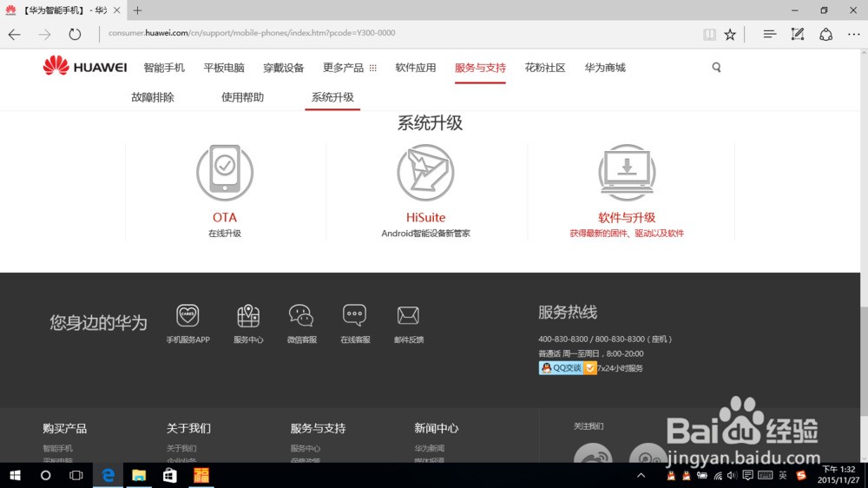Open 微信客服 chat icon

(301, 315)
